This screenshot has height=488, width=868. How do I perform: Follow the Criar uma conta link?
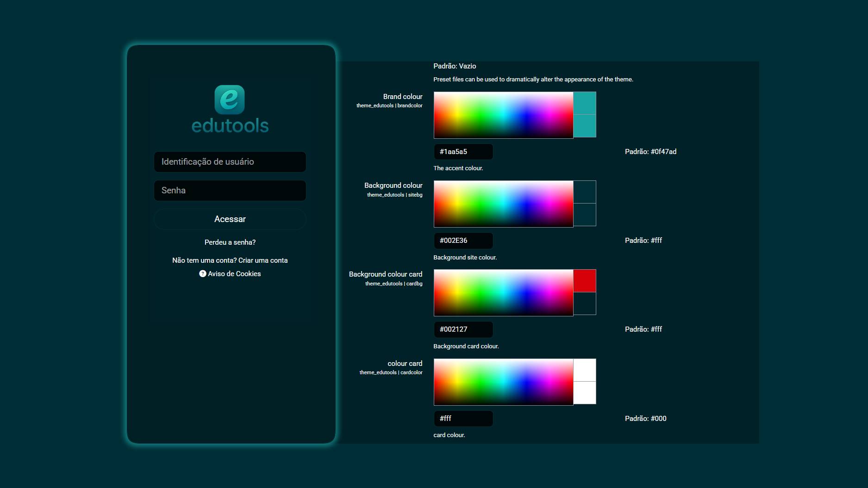coord(263,260)
